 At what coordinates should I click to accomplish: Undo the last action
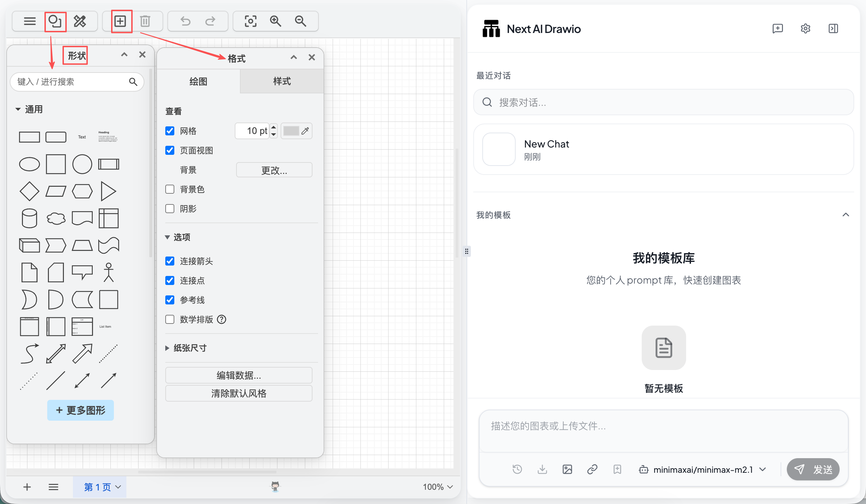(x=186, y=22)
